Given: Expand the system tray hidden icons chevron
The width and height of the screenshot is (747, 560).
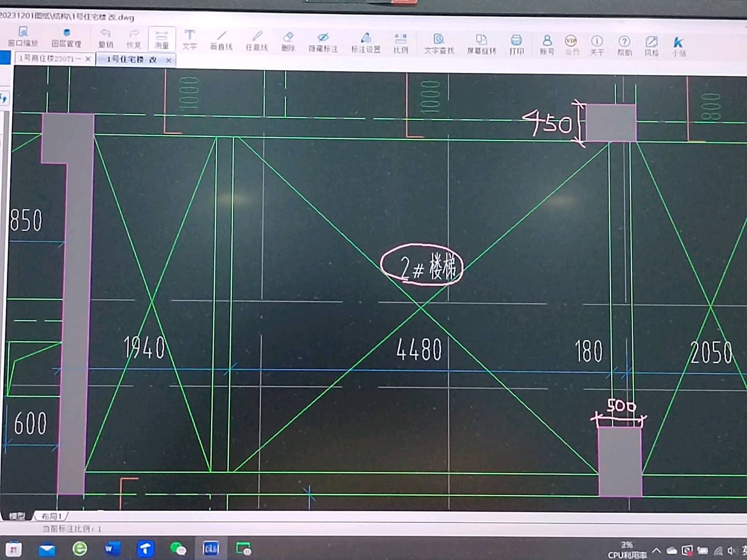Looking at the screenshot, I should (x=656, y=550).
